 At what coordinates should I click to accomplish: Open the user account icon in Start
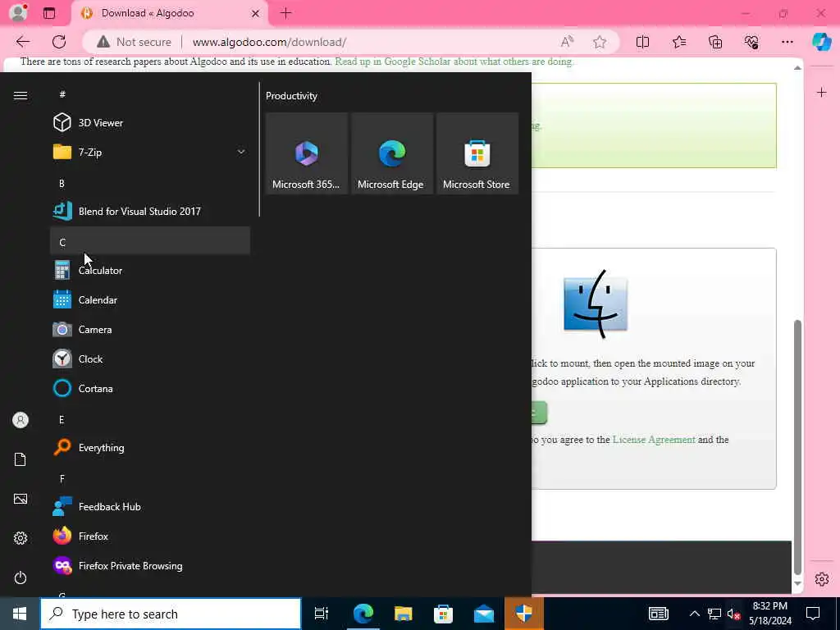[x=21, y=420]
